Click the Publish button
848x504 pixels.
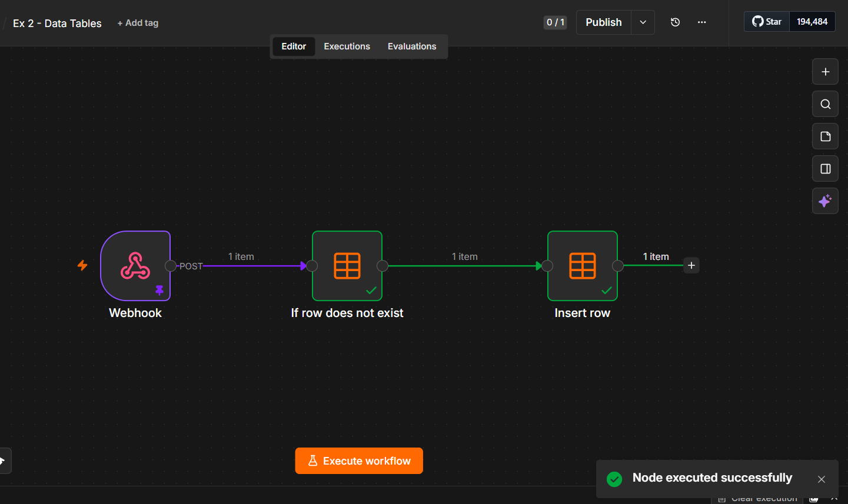coord(604,22)
